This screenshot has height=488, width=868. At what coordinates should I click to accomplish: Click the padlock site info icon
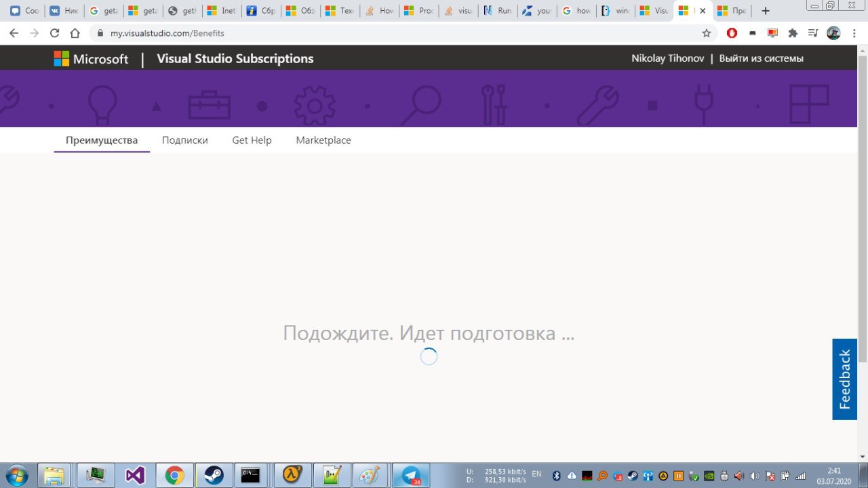(x=100, y=33)
